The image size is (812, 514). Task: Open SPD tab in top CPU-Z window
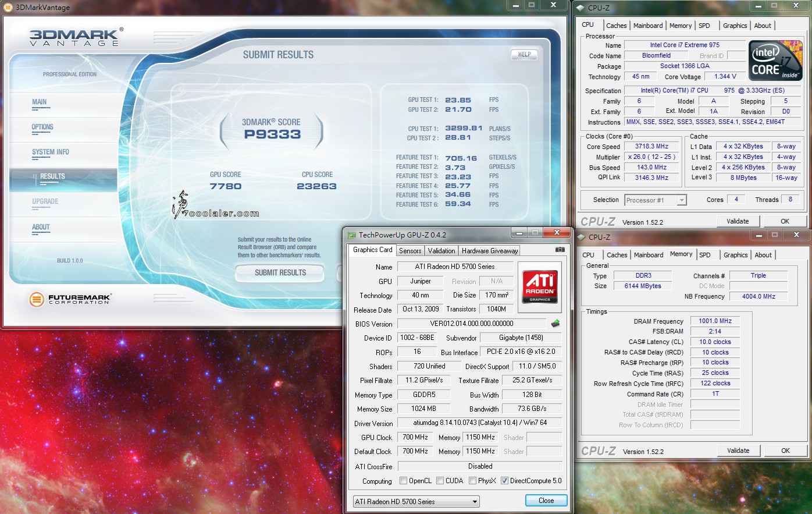point(704,26)
